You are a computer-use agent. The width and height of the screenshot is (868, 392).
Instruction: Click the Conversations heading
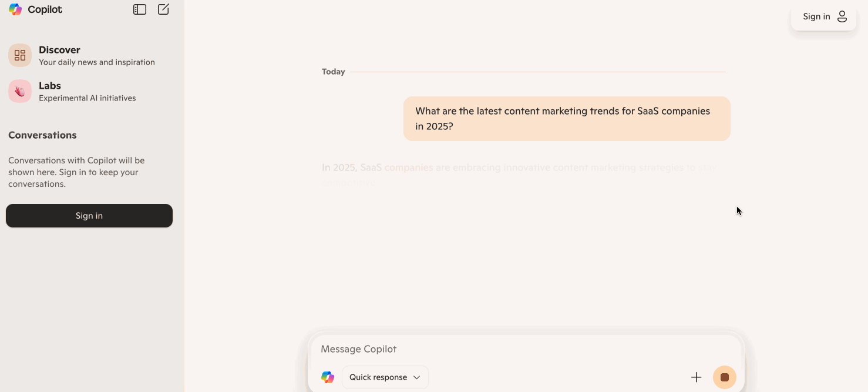coord(42,135)
